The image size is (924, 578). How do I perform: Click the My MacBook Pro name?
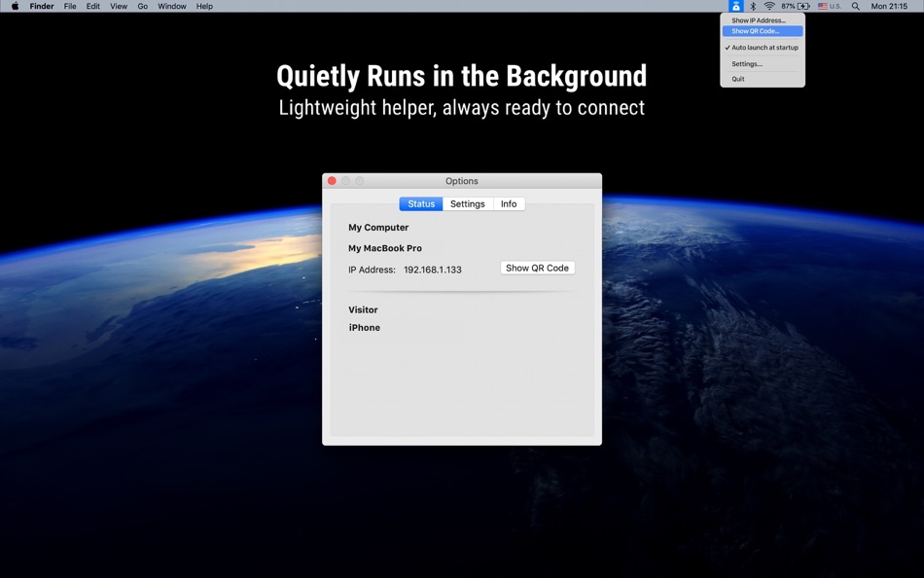(x=385, y=248)
